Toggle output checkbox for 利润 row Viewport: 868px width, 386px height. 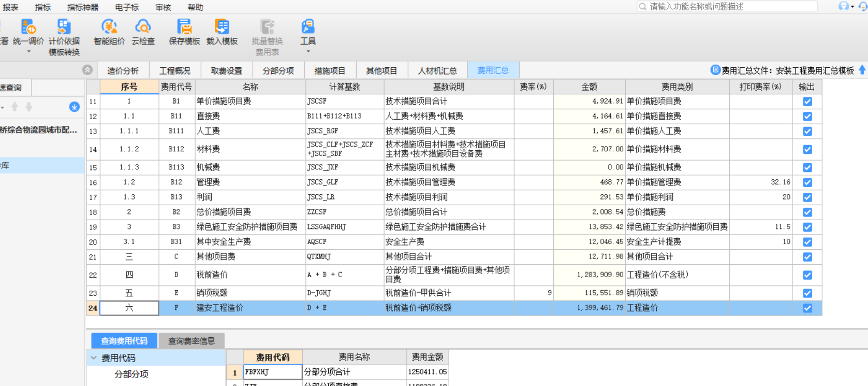(x=807, y=198)
